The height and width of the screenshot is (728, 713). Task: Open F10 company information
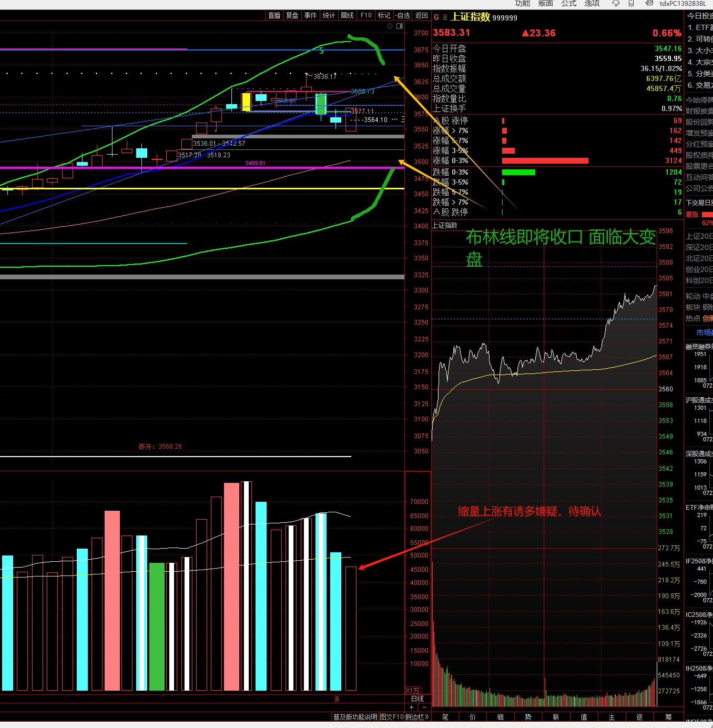366,15
